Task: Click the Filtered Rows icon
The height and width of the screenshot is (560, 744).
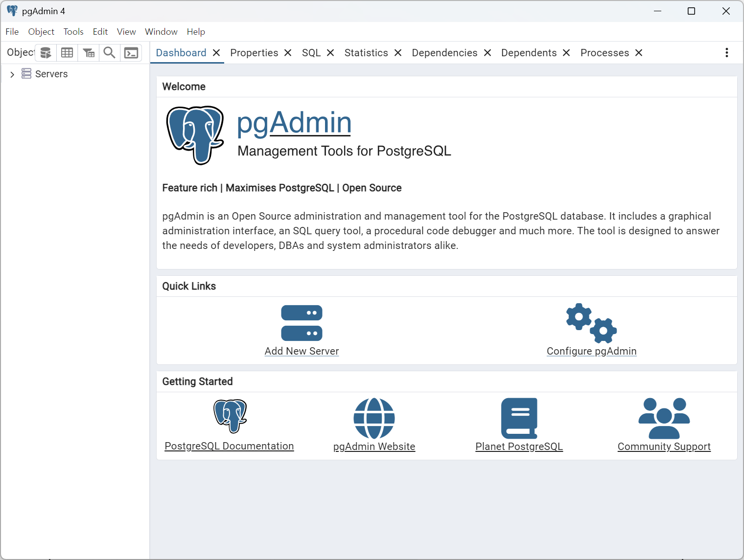Action: (x=89, y=53)
